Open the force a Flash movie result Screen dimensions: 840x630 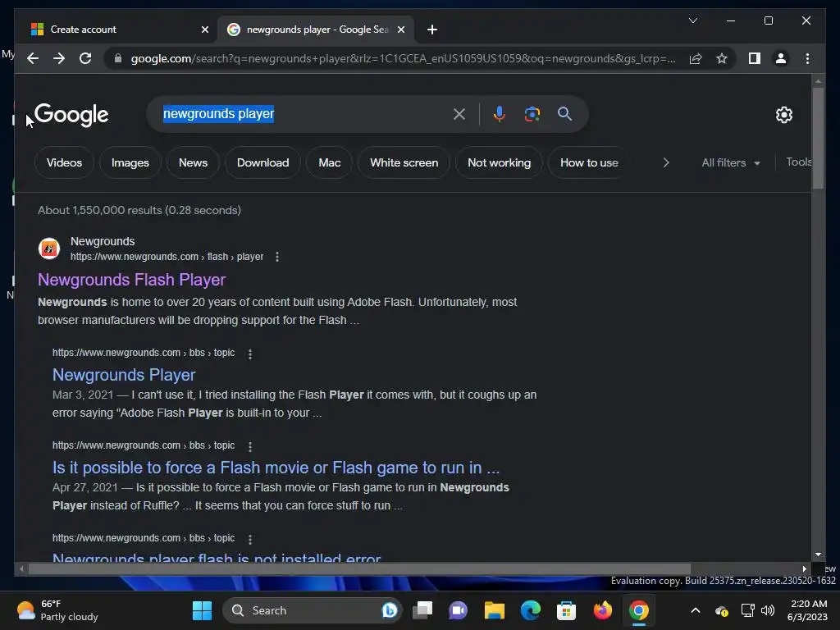pos(276,468)
